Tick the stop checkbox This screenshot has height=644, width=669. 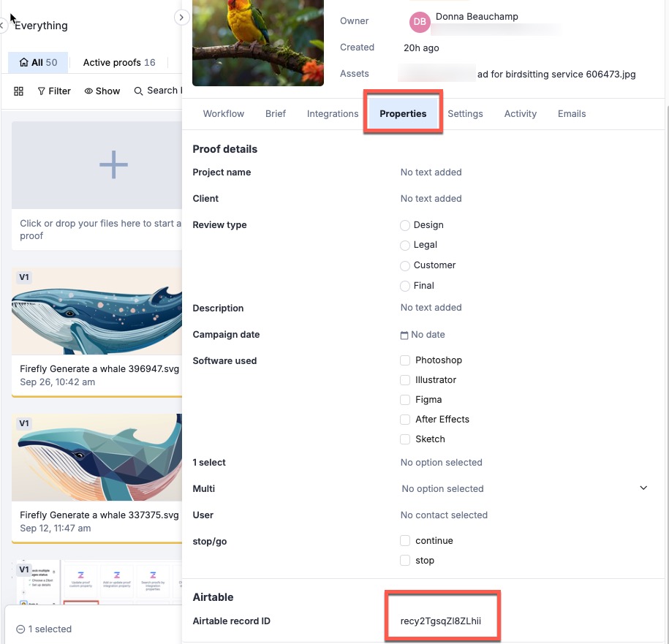coord(405,561)
